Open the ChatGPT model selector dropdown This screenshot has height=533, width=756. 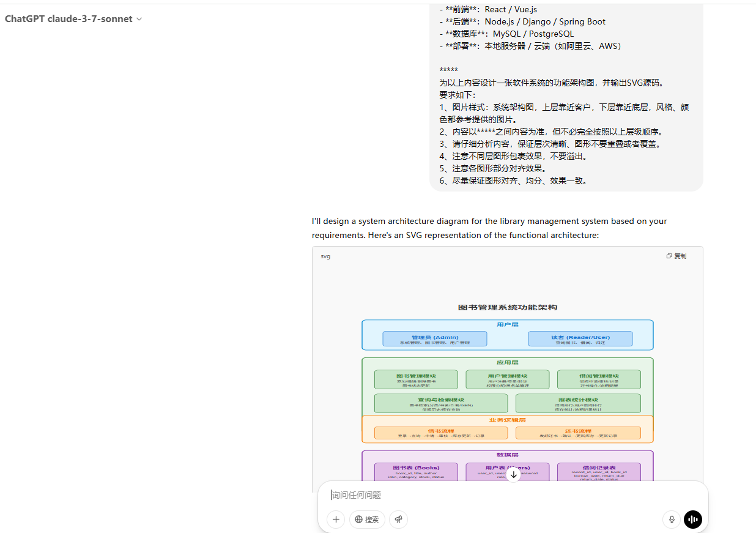73,19
